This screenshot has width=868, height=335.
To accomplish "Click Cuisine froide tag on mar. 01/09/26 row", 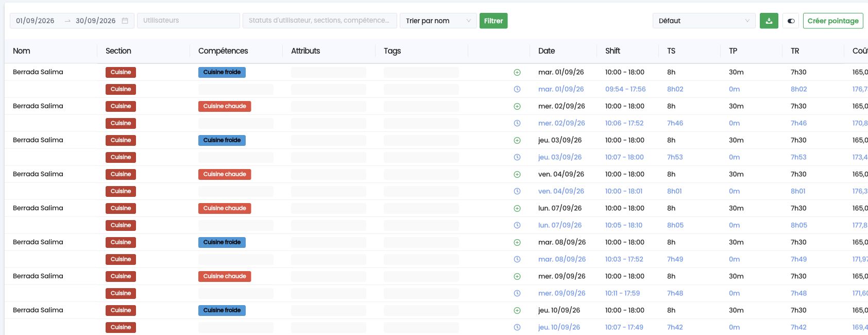I will (x=222, y=72).
